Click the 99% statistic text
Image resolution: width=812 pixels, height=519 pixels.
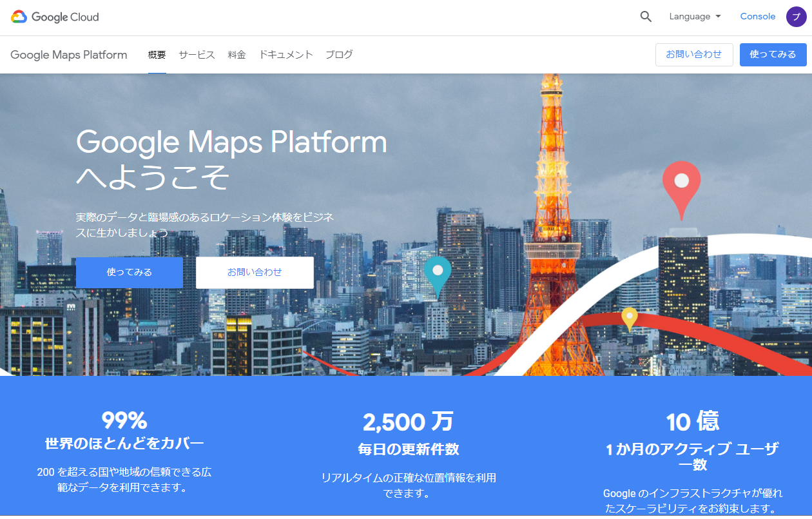tap(124, 421)
